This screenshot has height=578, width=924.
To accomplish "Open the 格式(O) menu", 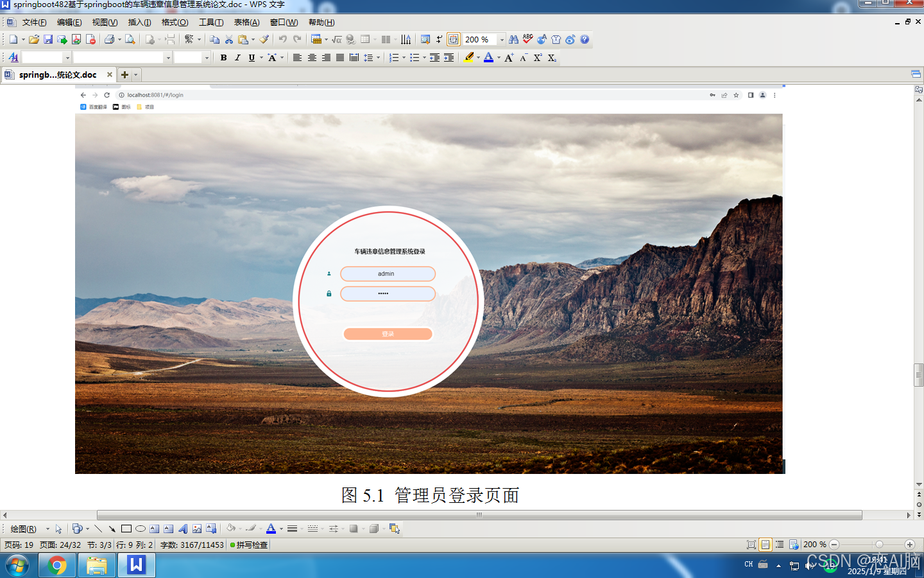I will point(175,22).
